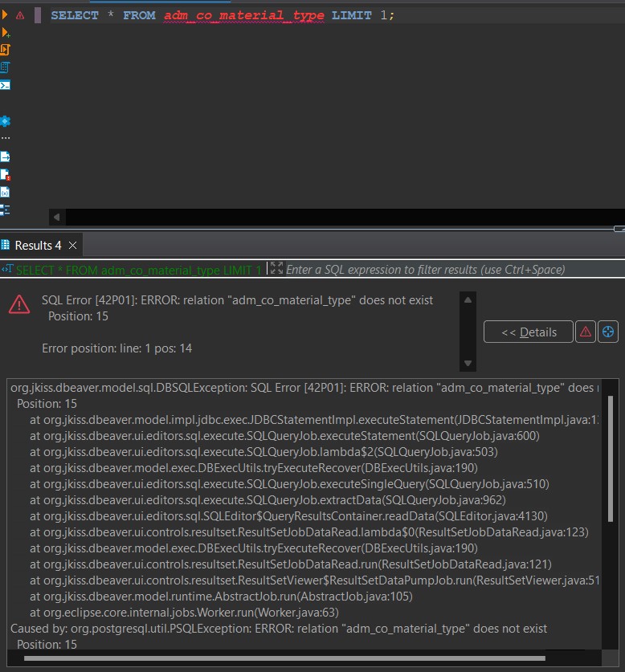Viewport: 625px width, 672px height.
Task: Collapse the error stack with Details button
Action: [x=528, y=332]
